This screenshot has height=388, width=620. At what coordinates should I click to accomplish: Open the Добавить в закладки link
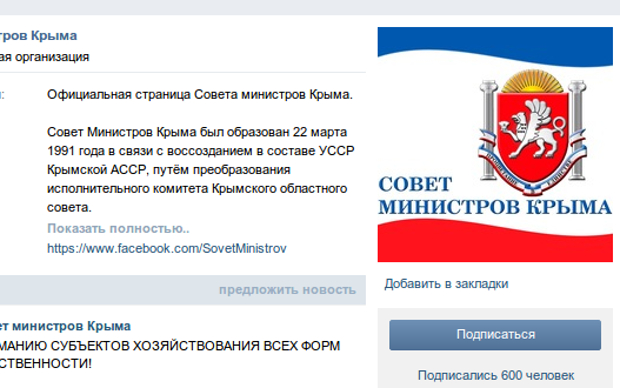446,284
